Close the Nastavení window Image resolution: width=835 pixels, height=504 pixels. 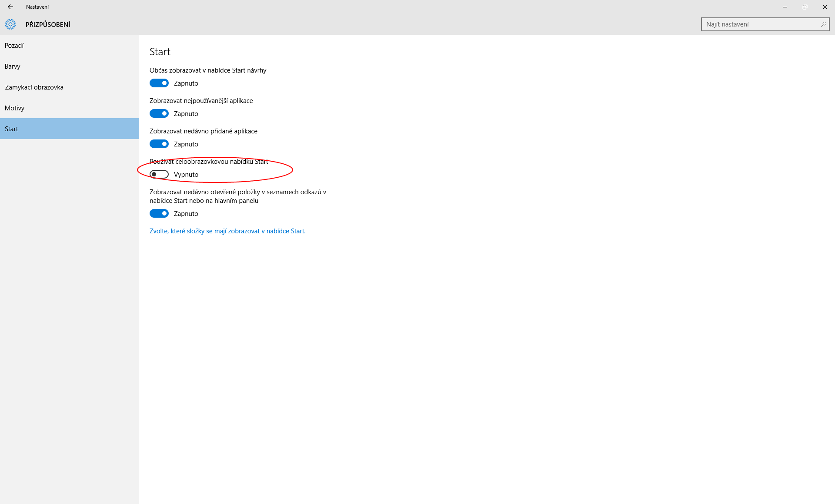click(825, 7)
